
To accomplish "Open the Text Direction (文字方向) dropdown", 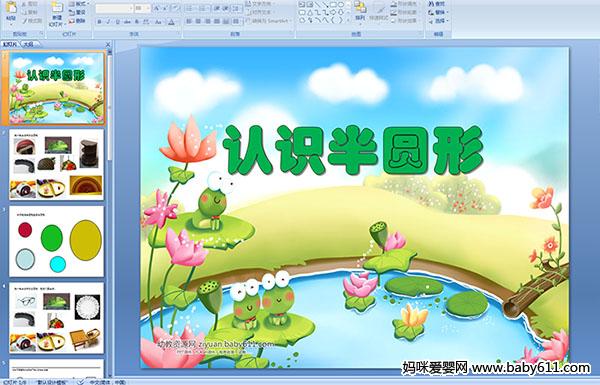I will click(x=261, y=4).
